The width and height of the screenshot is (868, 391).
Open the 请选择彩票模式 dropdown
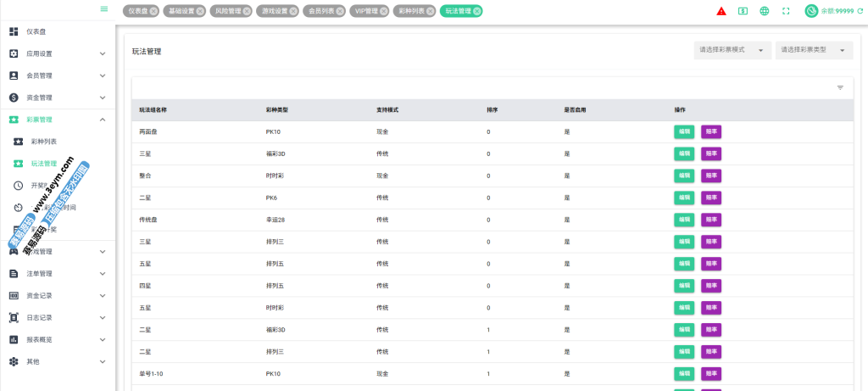coord(732,50)
